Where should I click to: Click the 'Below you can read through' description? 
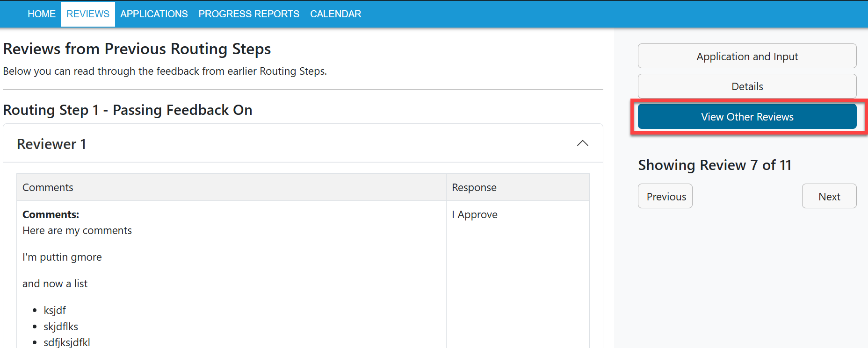pyautogui.click(x=165, y=71)
